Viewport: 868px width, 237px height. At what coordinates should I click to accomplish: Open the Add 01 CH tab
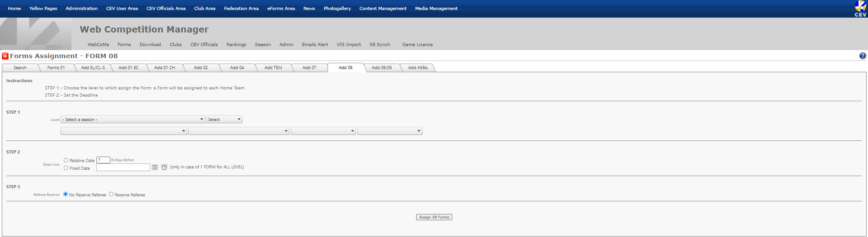click(165, 68)
